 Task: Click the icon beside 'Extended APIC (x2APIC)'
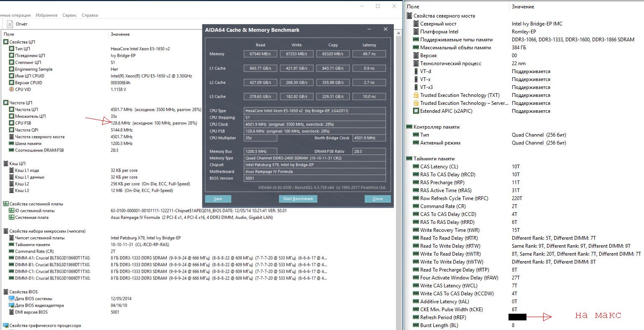(x=416, y=111)
